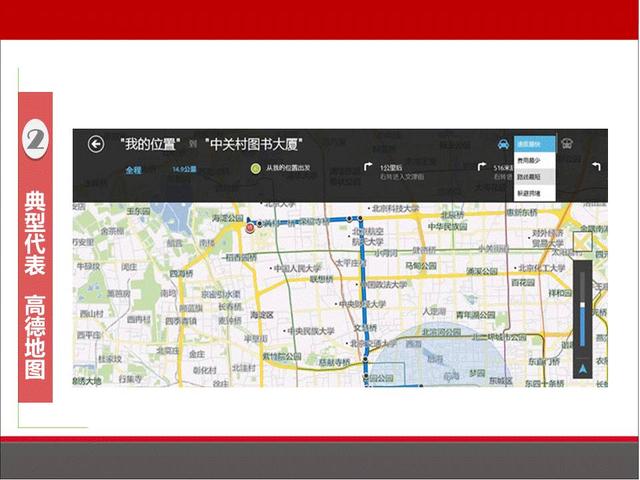The image size is (640, 480).
Task: Switch to the bus transit mode icon
Action: 567,143
